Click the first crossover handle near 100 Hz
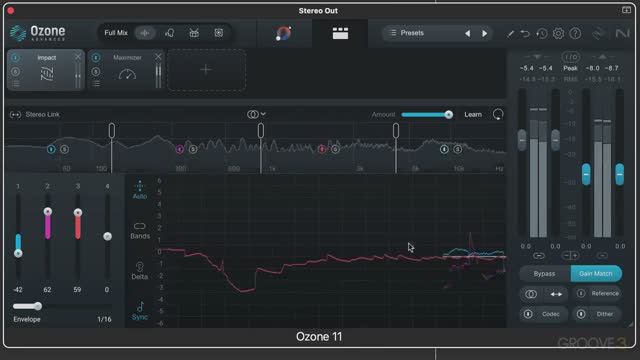This screenshot has width=640, height=360. tap(111, 131)
